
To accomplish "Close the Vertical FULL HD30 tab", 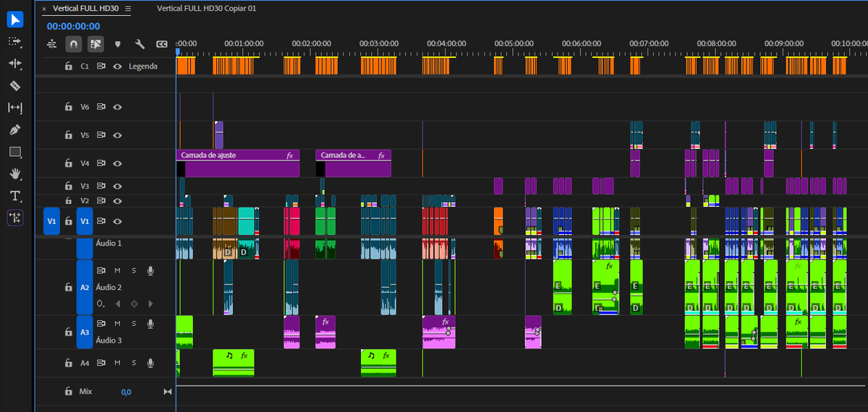I will [x=44, y=9].
